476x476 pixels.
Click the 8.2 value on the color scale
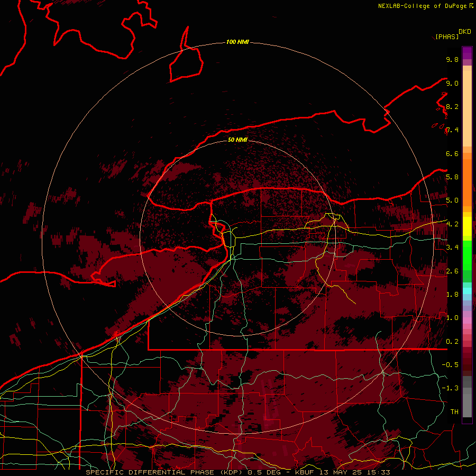tap(452, 106)
